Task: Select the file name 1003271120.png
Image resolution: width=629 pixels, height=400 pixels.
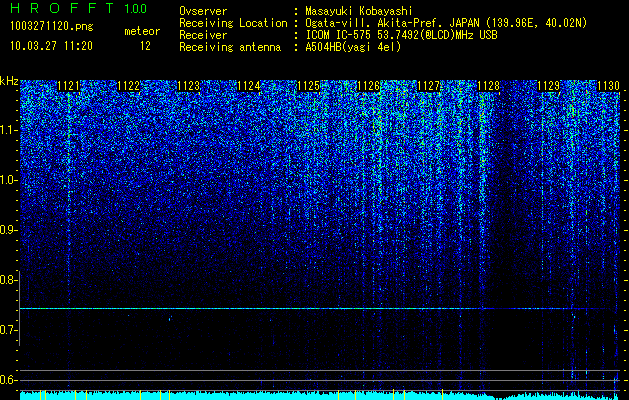Action: [52, 27]
